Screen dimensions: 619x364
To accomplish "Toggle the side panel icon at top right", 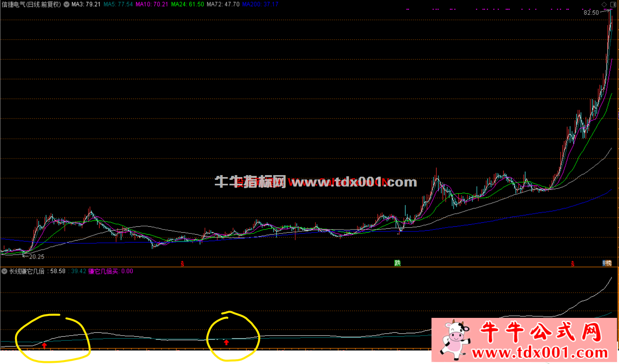I will (x=613, y=4).
